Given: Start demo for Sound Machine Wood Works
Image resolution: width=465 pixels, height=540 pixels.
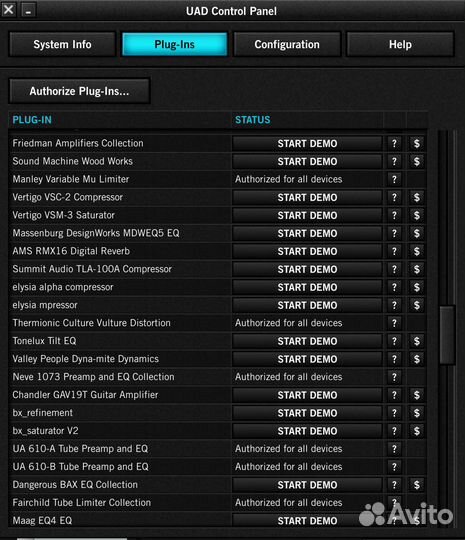Looking at the screenshot, I should click(307, 161).
